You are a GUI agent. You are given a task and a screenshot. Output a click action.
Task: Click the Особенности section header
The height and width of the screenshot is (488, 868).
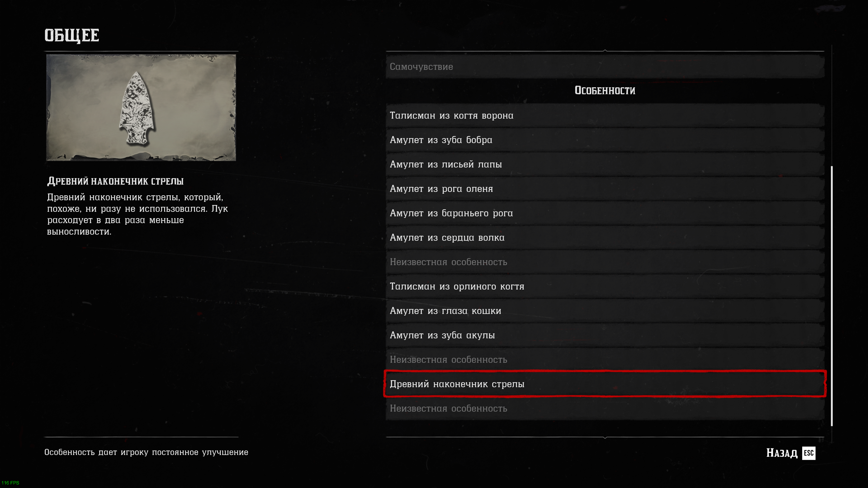[605, 90]
